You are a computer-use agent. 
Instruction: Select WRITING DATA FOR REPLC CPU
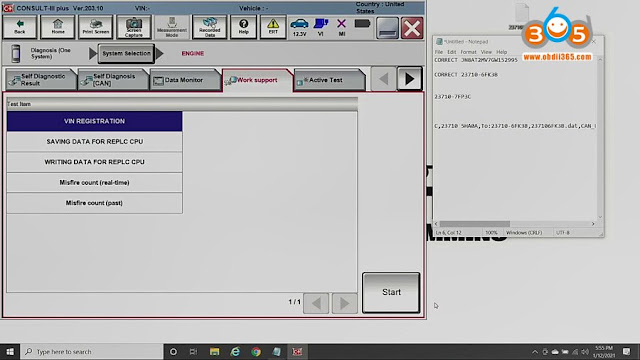[94, 162]
